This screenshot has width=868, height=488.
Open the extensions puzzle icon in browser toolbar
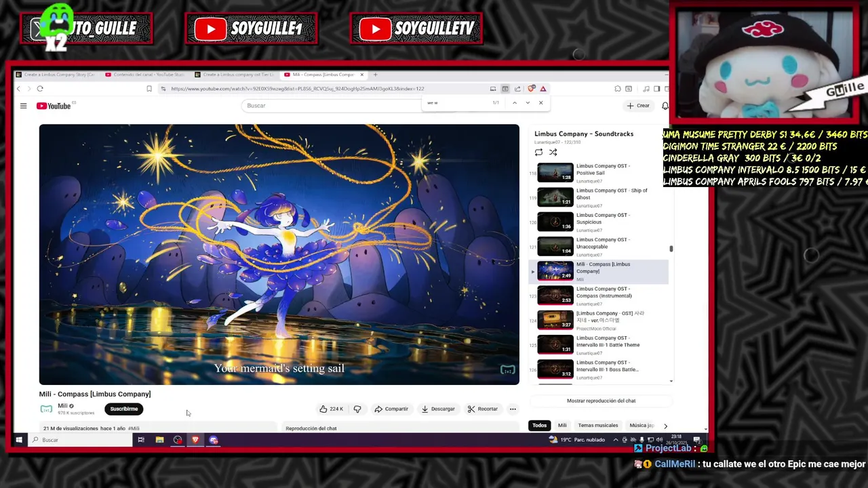618,89
